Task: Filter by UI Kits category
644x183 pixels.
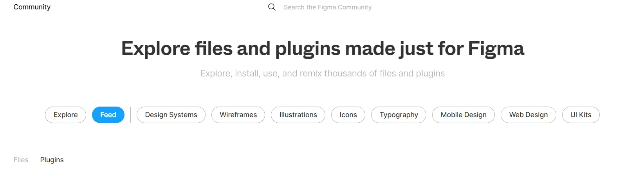Action: pos(581,115)
